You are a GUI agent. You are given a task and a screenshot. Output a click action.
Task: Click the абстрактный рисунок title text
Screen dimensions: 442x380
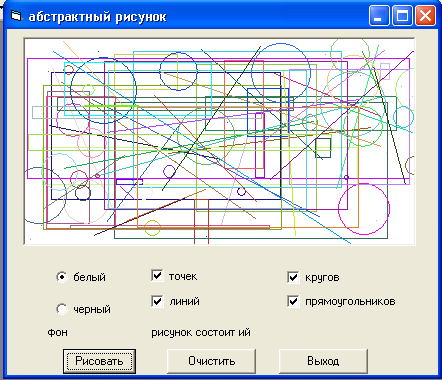(97, 16)
